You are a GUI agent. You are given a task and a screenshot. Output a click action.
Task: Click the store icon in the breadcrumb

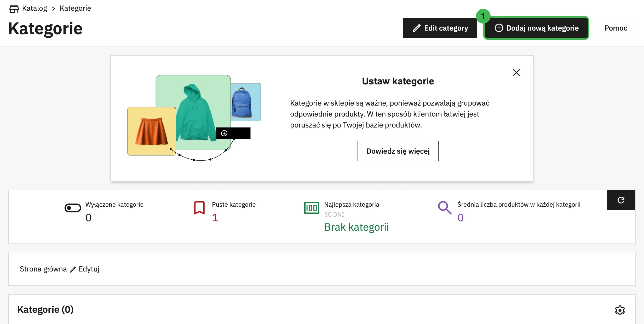(14, 9)
